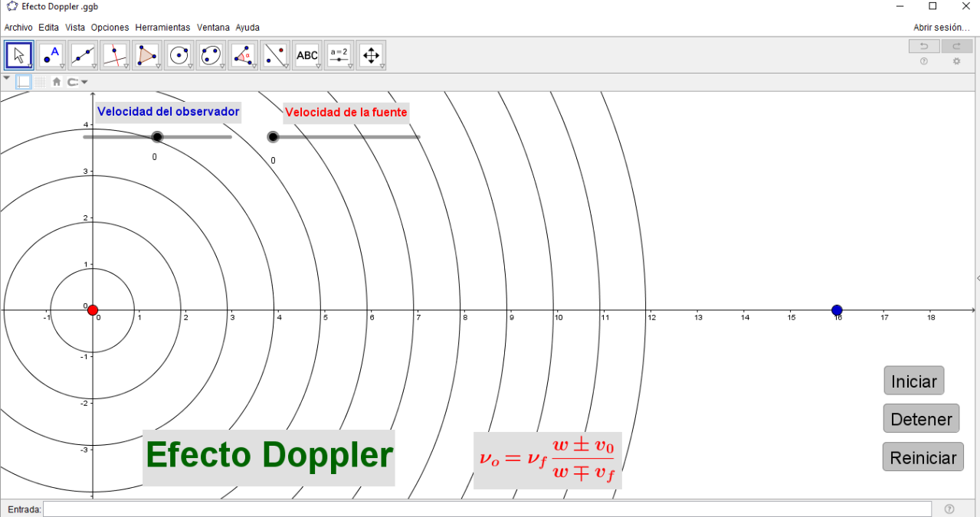
Task: Select the red source point at origin
Action: click(93, 310)
